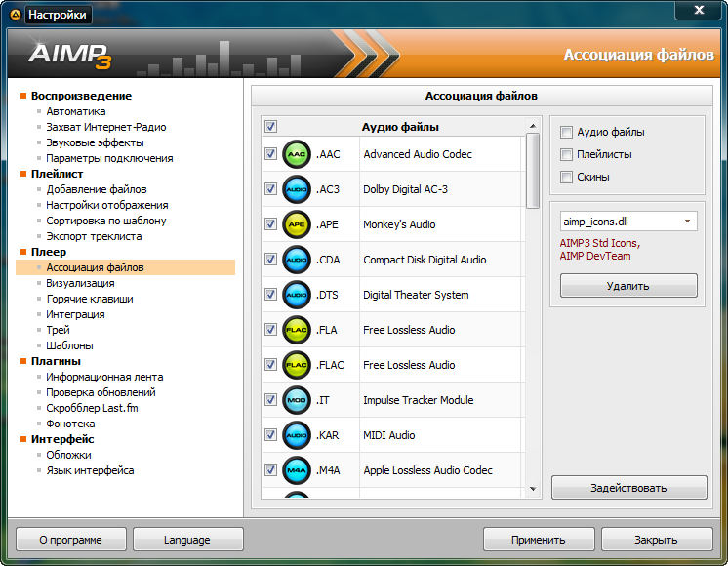Check the Скины checkbox

[567, 177]
